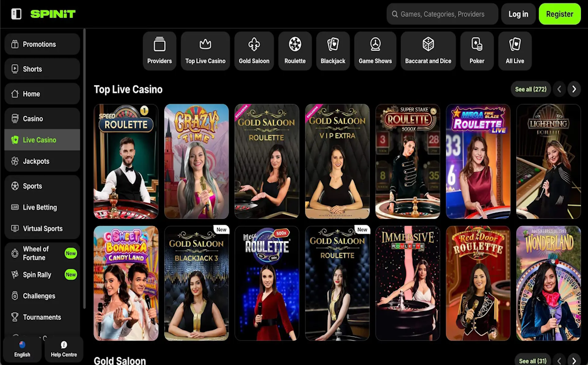Image resolution: width=588 pixels, height=365 pixels.
Task: Open Super Stake Roulette 5000X game
Action: 408,161
